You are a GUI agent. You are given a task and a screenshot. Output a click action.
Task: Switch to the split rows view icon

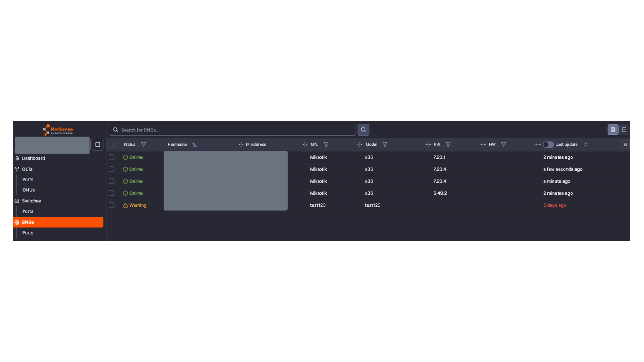click(624, 130)
